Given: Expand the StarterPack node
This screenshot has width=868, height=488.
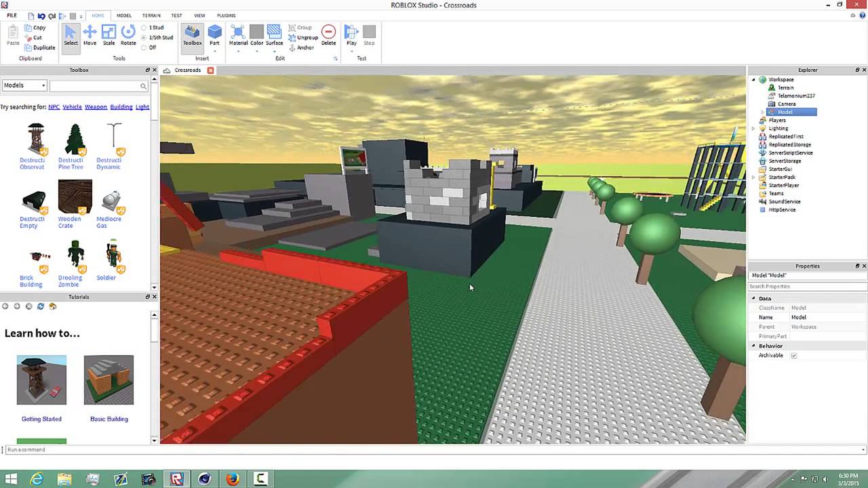Looking at the screenshot, I should click(753, 177).
